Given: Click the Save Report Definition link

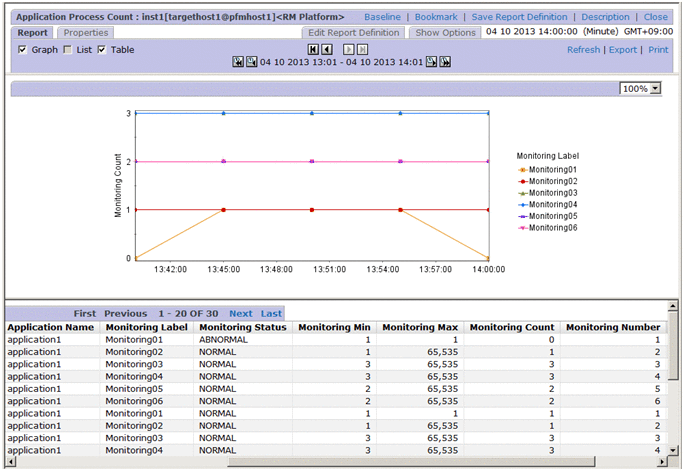Looking at the screenshot, I should 519,17.
